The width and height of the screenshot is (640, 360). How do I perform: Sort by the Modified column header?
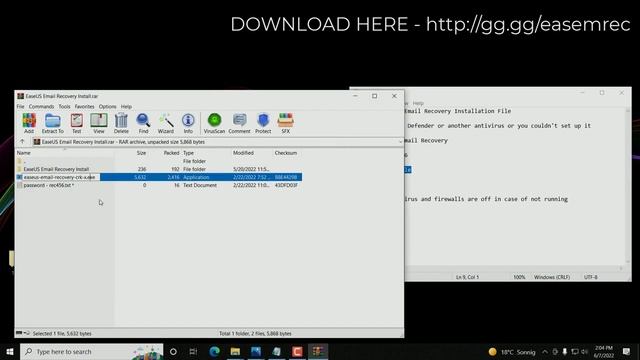click(x=243, y=153)
